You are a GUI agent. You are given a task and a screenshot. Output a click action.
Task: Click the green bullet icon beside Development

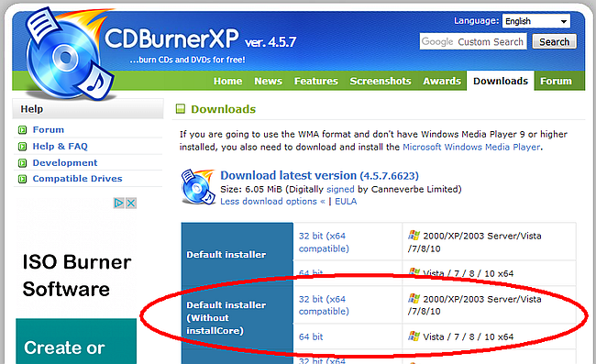pos(22,163)
